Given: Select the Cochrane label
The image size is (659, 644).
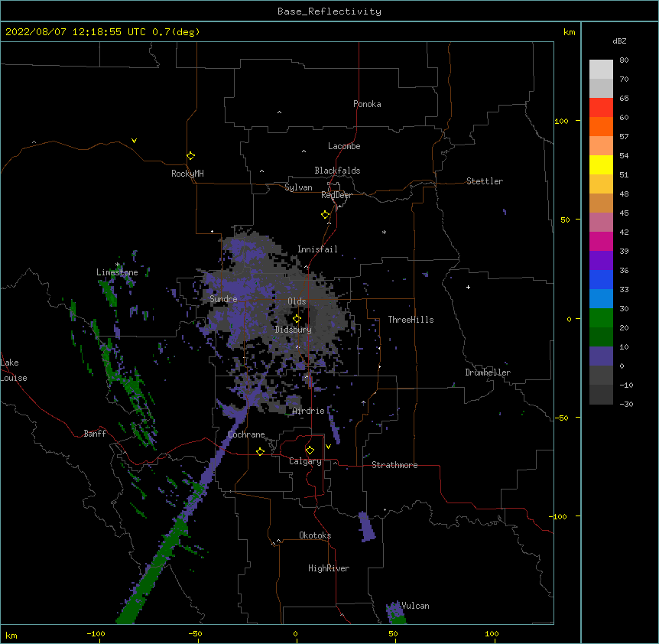Looking at the screenshot, I should (246, 434).
